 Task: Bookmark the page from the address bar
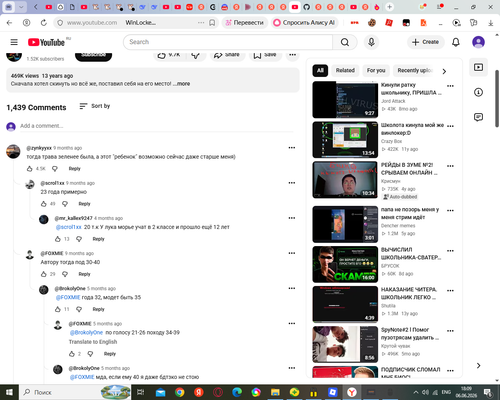(x=212, y=23)
